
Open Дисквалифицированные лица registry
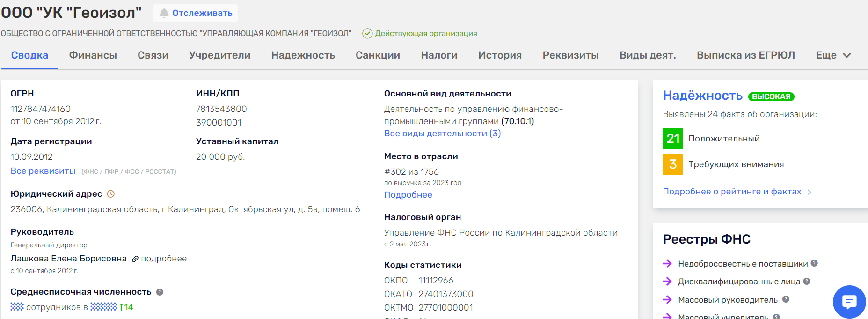(739, 282)
